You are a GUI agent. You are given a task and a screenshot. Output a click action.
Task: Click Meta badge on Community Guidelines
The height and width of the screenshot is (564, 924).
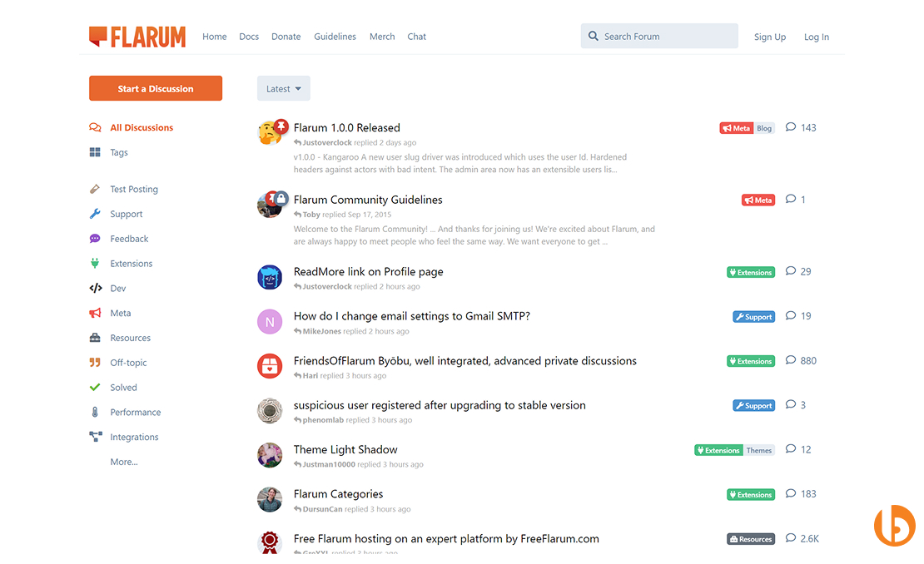coord(758,200)
